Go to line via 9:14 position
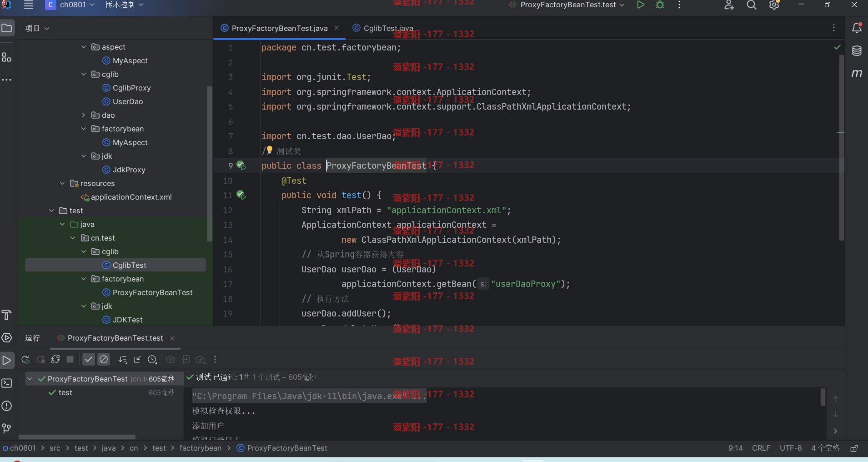Viewport: 868px width, 462px height. coord(735,448)
